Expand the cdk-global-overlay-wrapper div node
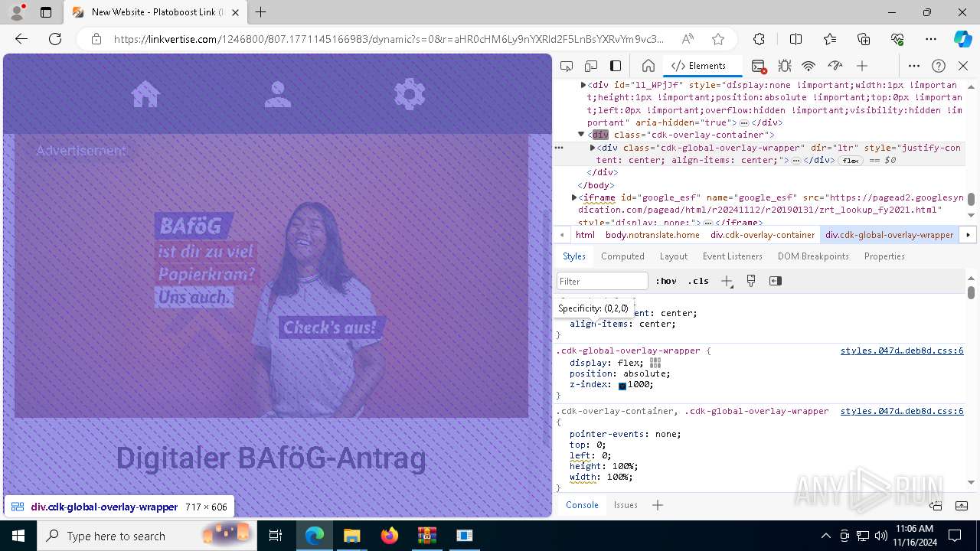This screenshot has width=980, height=551. 592,148
